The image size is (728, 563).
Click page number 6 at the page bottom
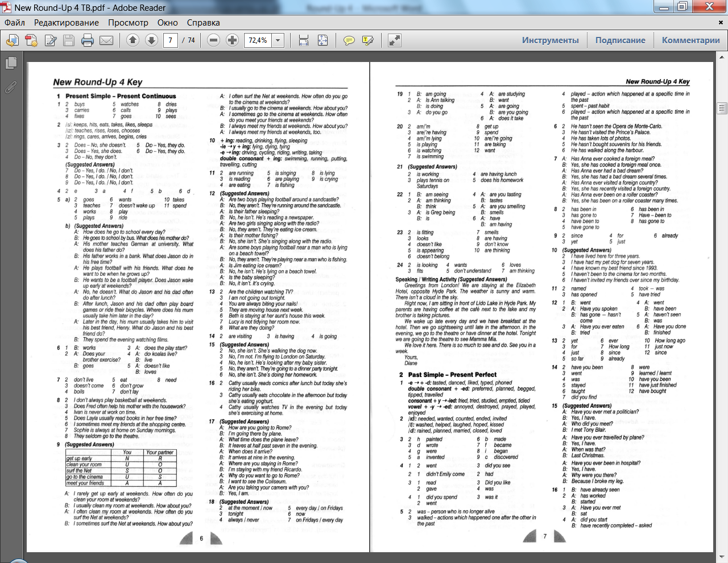pos(201,538)
